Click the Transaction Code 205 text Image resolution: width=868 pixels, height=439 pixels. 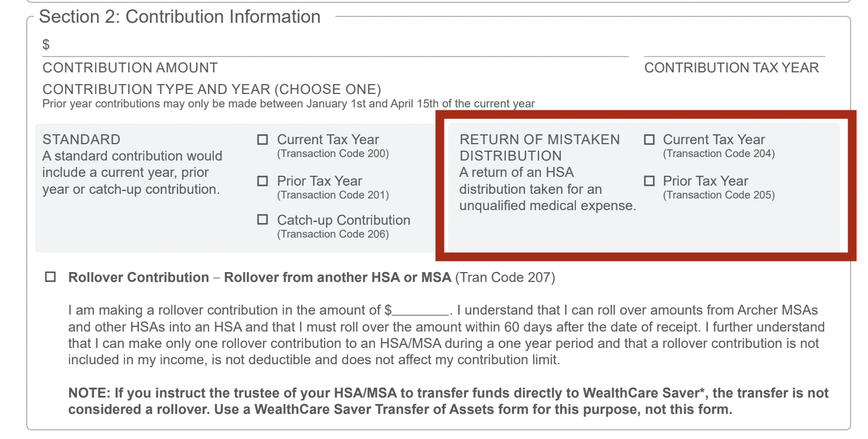(718, 196)
